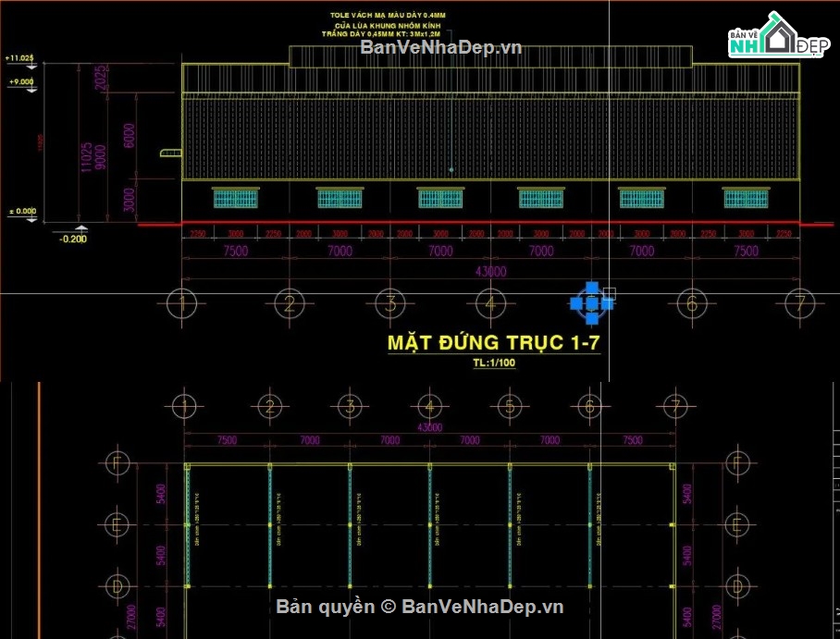Select axis bubble 3 in the floor plan
This screenshot has width=840, height=639.
point(350,407)
